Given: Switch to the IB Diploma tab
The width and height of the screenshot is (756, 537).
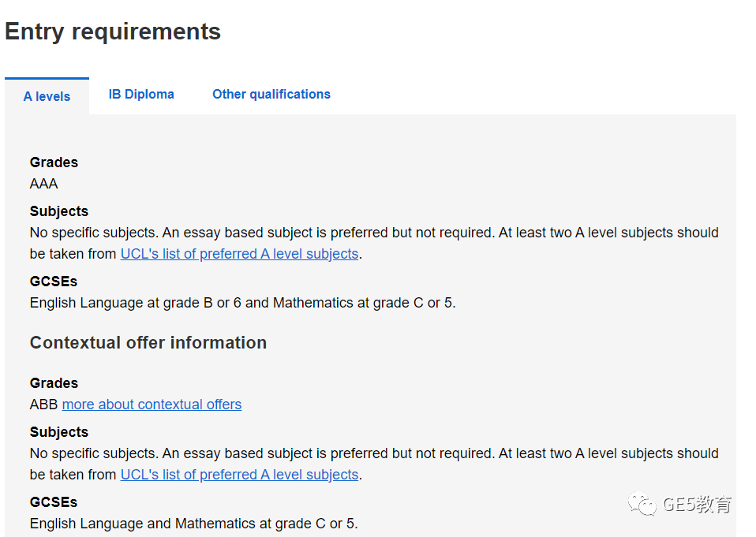Looking at the screenshot, I should (x=141, y=94).
